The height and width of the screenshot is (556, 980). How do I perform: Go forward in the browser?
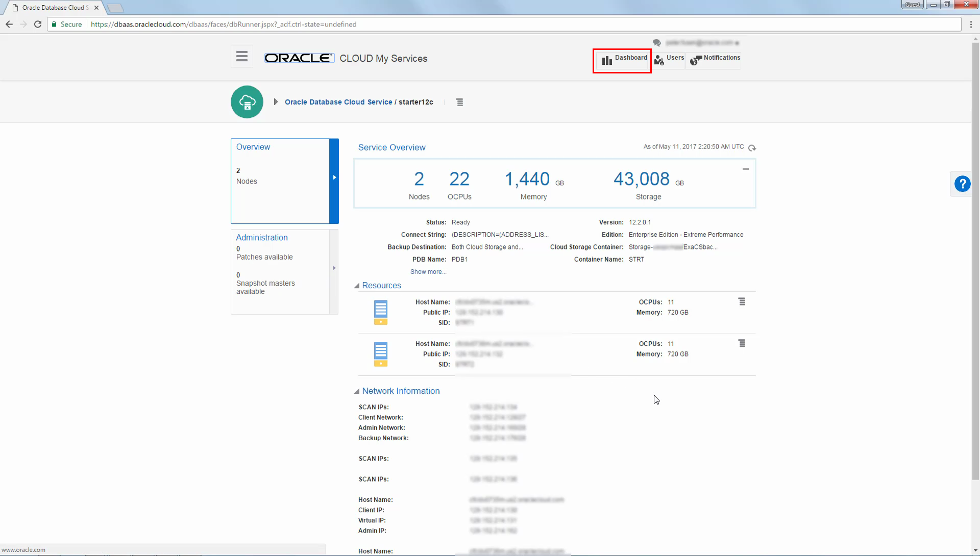click(x=23, y=24)
